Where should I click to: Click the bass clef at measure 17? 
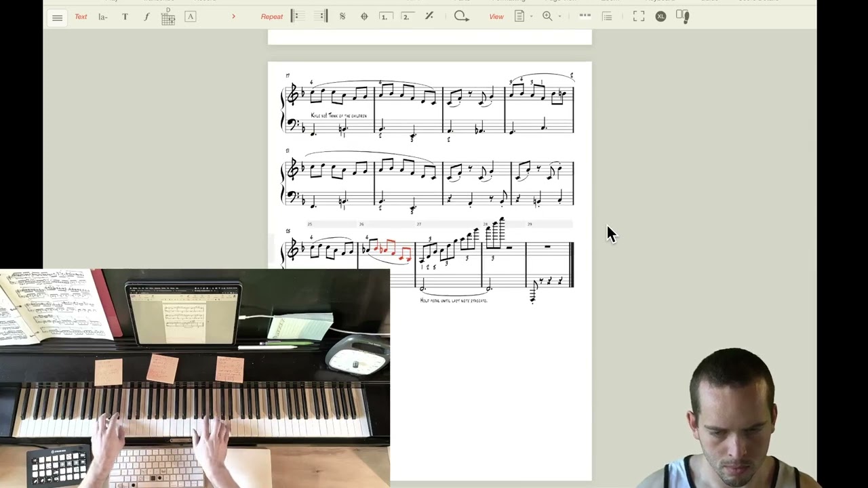pyautogui.click(x=292, y=125)
